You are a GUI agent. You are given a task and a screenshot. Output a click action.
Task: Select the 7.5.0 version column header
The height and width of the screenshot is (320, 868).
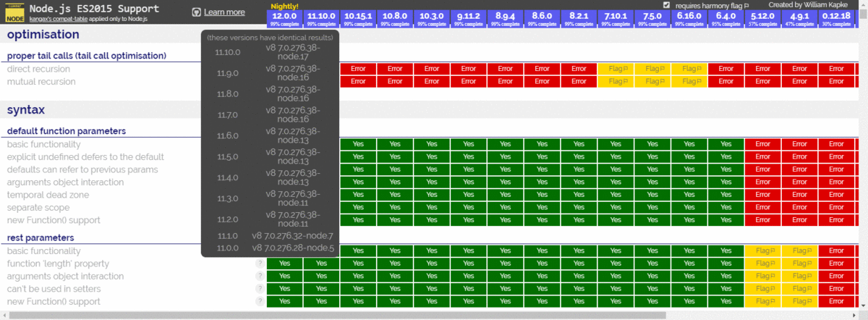coord(652,19)
